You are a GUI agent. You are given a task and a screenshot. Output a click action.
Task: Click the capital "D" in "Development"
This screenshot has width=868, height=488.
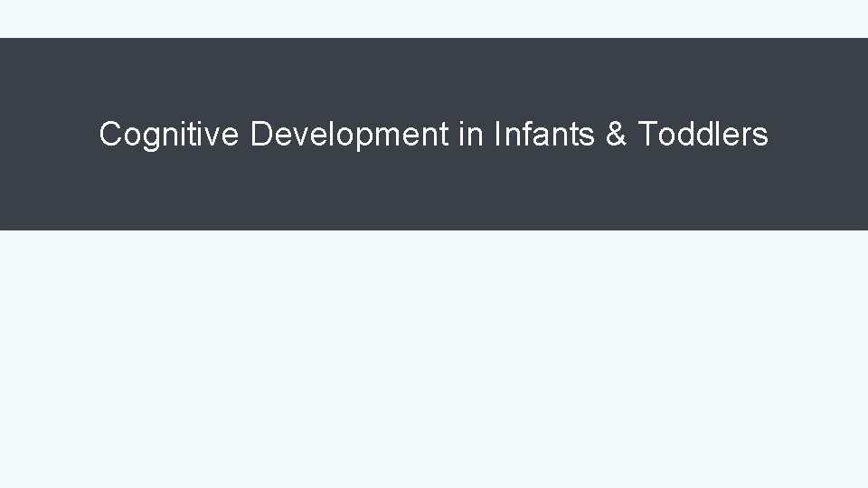pyautogui.click(x=260, y=135)
